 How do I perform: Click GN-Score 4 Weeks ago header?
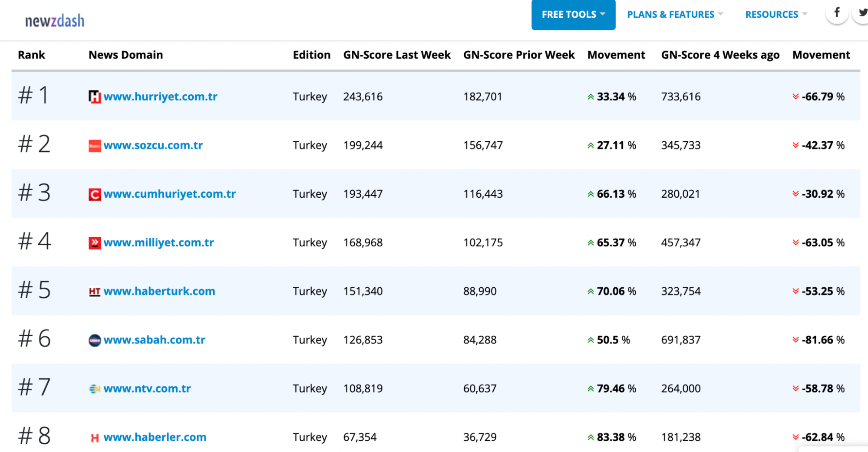[720, 55]
